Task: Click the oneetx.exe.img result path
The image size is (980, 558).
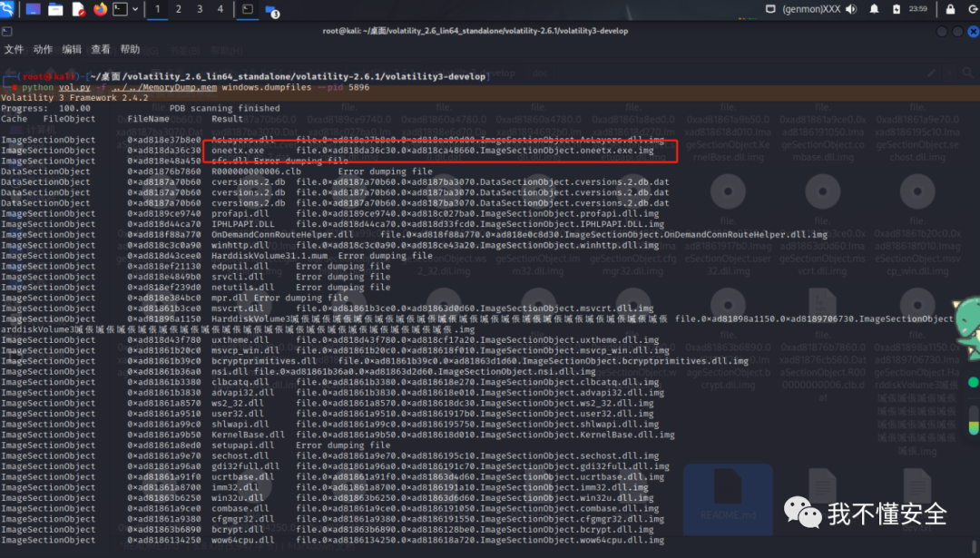Action: (475, 151)
